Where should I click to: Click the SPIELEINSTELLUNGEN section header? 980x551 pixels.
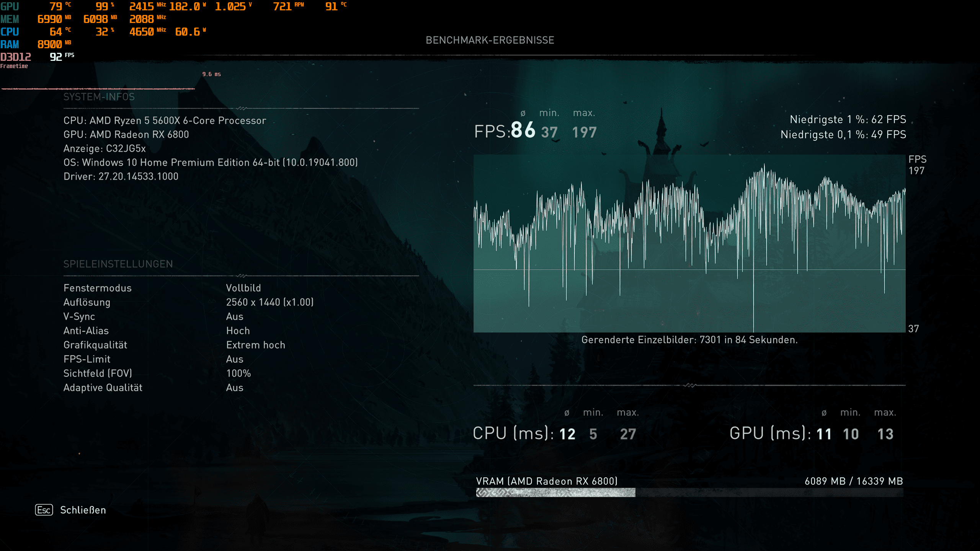118,264
